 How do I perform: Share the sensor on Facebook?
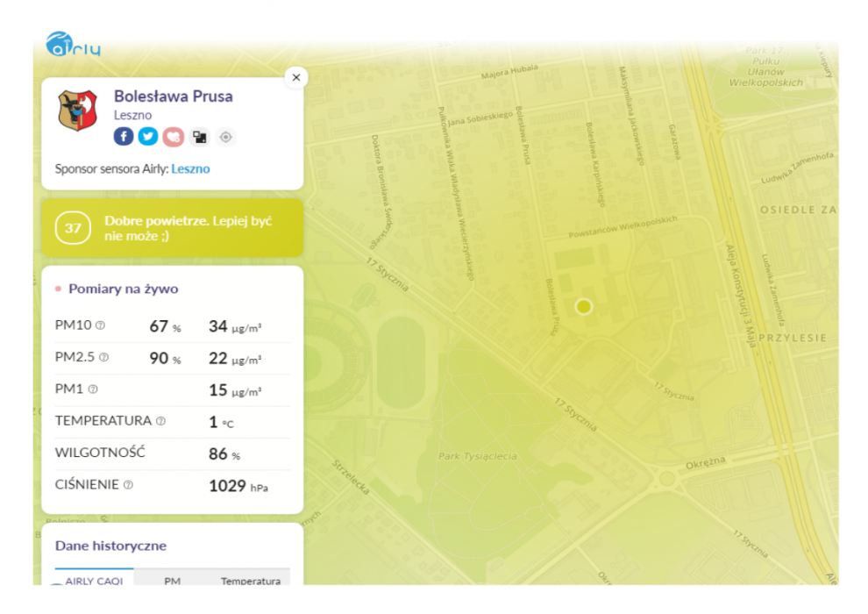pyautogui.click(x=124, y=136)
